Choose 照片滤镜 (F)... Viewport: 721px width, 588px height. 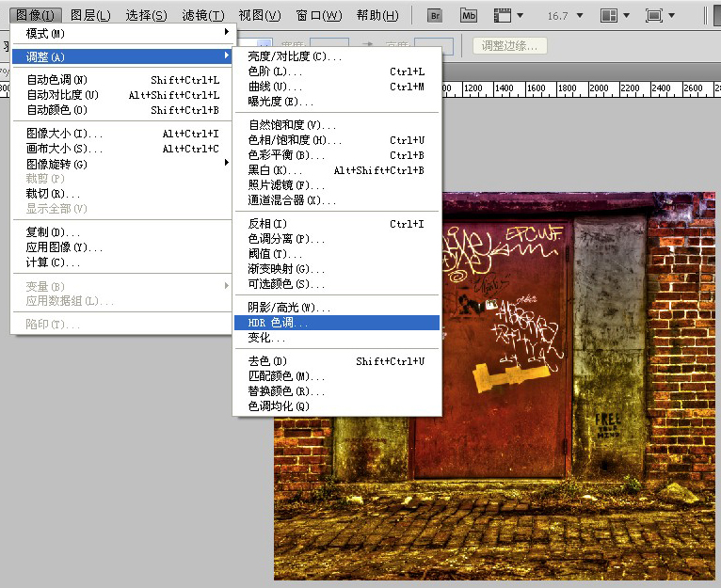(337, 184)
